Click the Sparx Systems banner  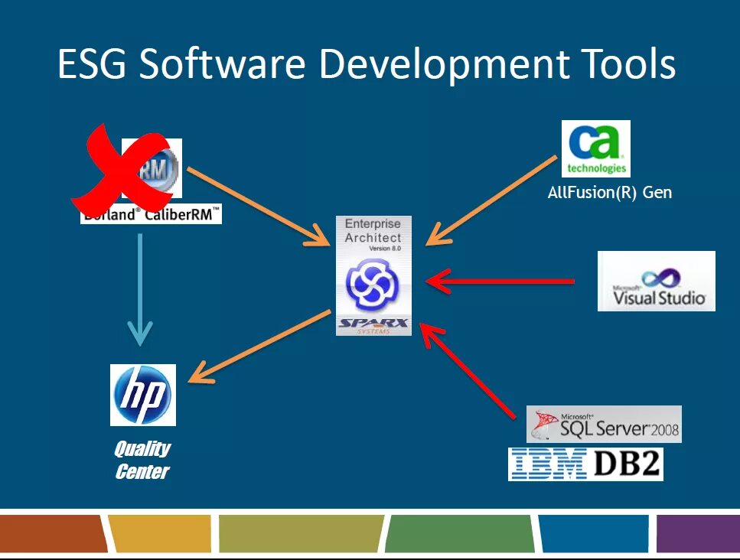373,325
